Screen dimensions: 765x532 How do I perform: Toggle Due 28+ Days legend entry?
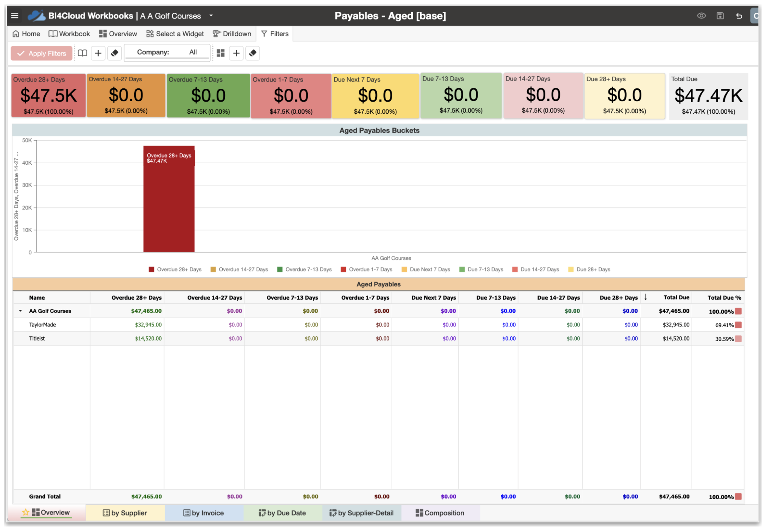(x=589, y=269)
